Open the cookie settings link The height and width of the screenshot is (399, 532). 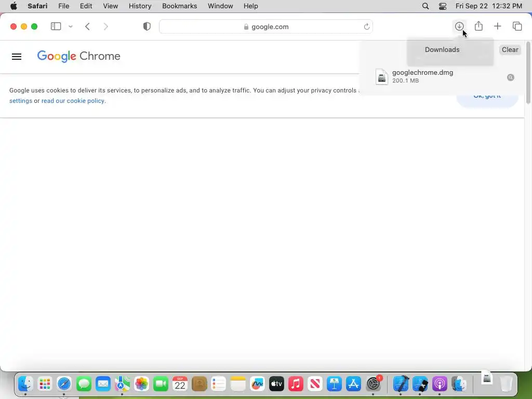(21, 101)
